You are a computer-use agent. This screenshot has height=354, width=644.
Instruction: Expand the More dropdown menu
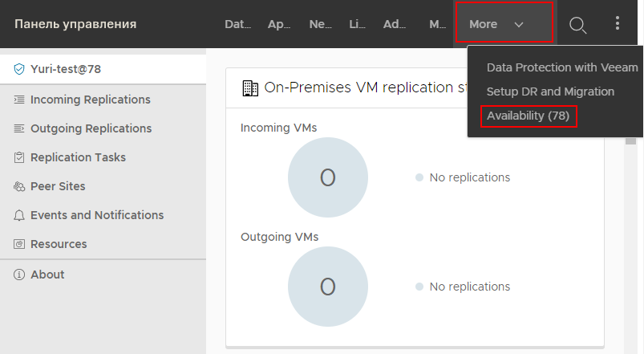(x=504, y=24)
